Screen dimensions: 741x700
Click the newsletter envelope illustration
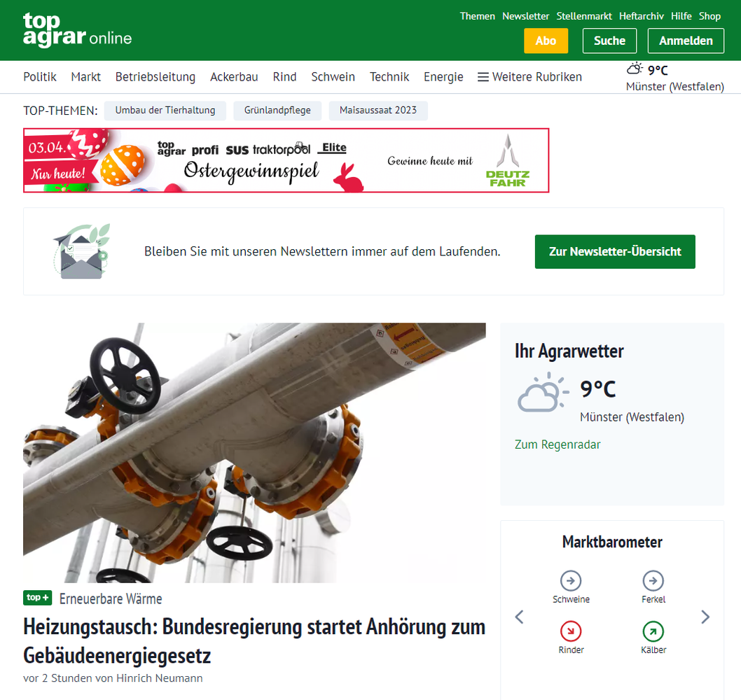pos(82,251)
